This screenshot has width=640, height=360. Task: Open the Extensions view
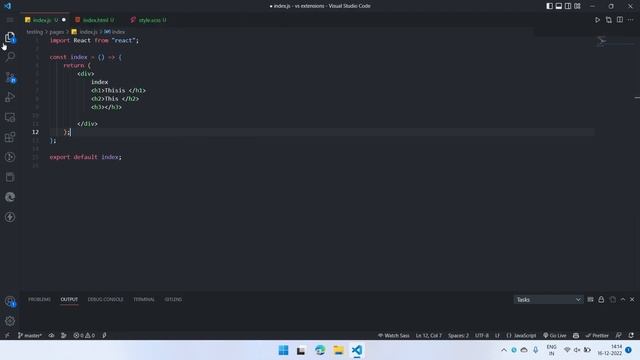click(10, 137)
